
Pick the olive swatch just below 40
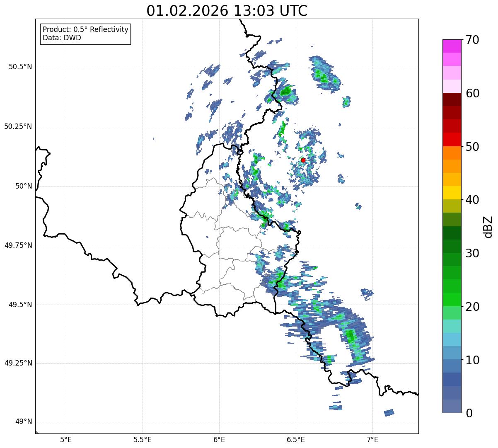(452, 206)
